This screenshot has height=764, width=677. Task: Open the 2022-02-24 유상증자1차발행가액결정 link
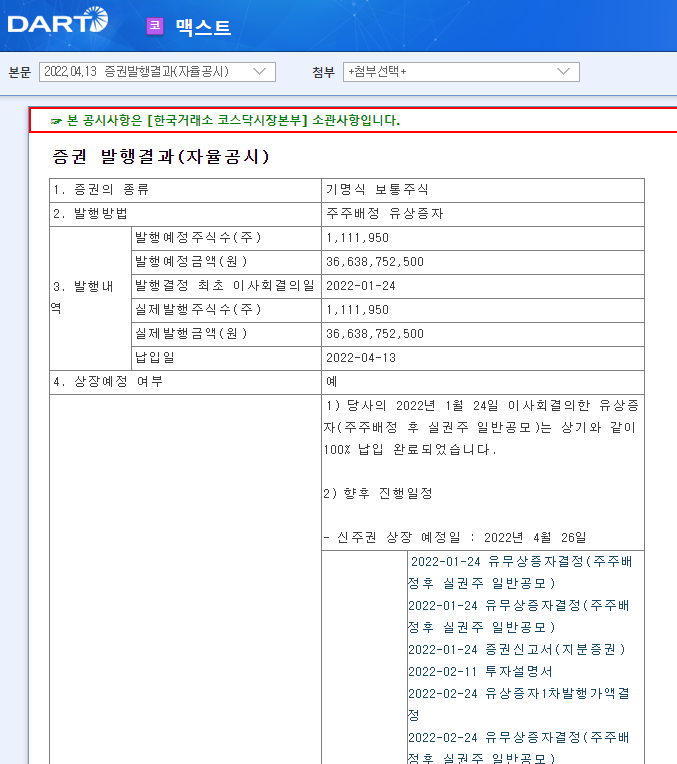click(519, 704)
